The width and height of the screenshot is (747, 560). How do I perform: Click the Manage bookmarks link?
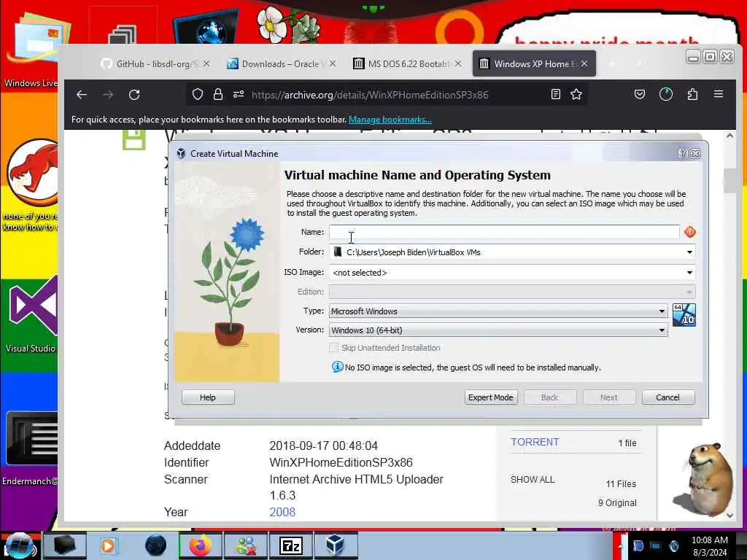390,120
